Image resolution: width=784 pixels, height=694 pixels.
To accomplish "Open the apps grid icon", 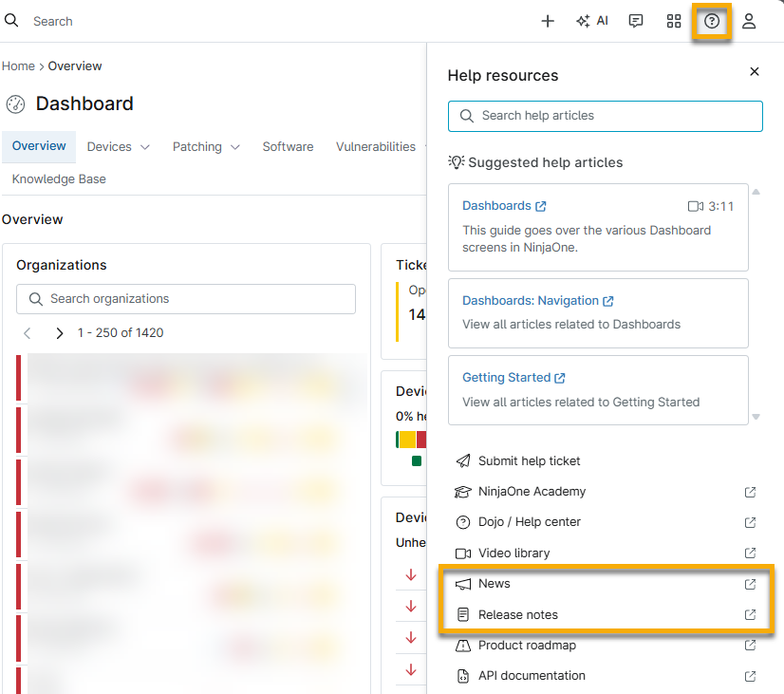I will point(674,21).
